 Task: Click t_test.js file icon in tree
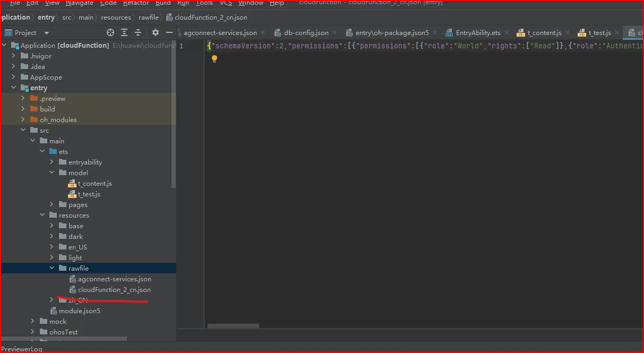pyautogui.click(x=72, y=194)
